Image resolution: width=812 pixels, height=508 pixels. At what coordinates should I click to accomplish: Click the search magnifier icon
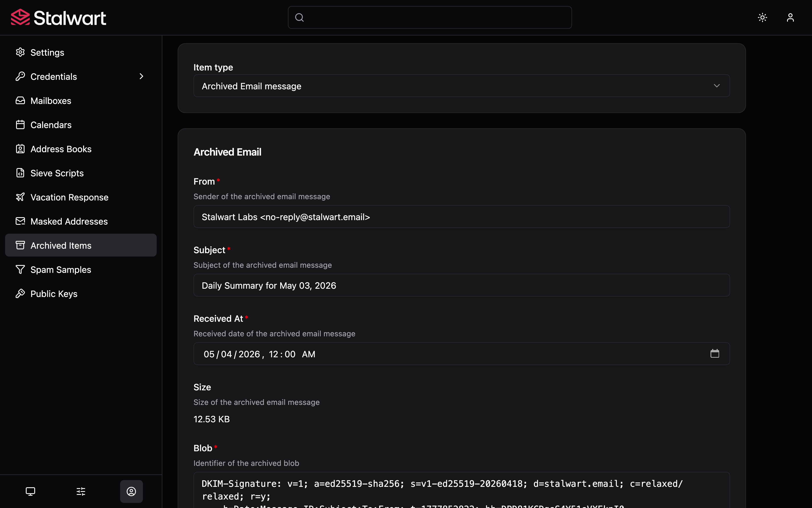point(299,18)
